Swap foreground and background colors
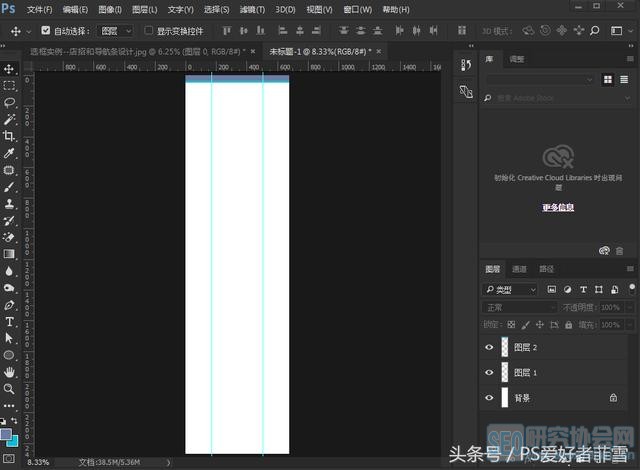 (14, 420)
